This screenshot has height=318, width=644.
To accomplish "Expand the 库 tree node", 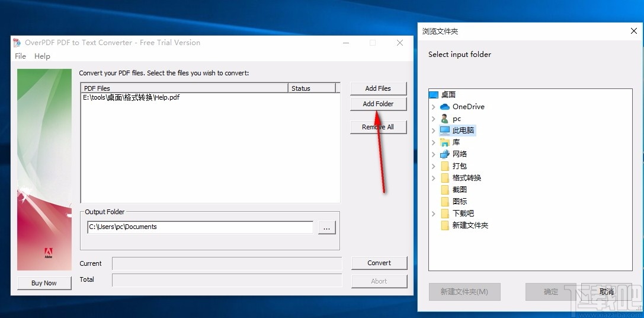I will tap(434, 142).
